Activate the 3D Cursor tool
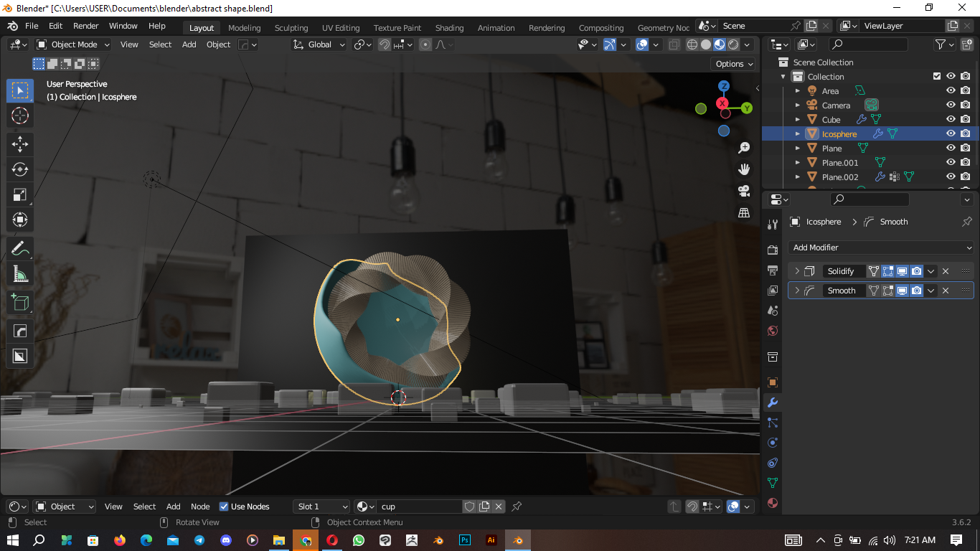This screenshot has height=551, width=980. (20, 116)
